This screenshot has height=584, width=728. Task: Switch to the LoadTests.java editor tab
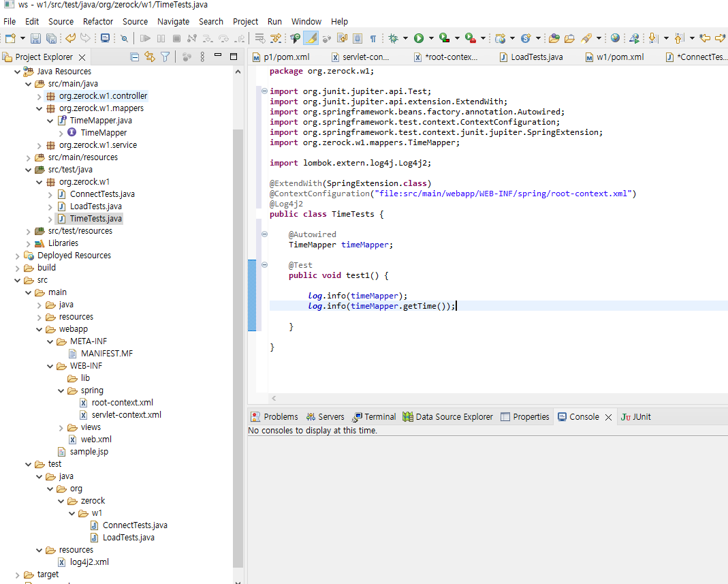537,57
